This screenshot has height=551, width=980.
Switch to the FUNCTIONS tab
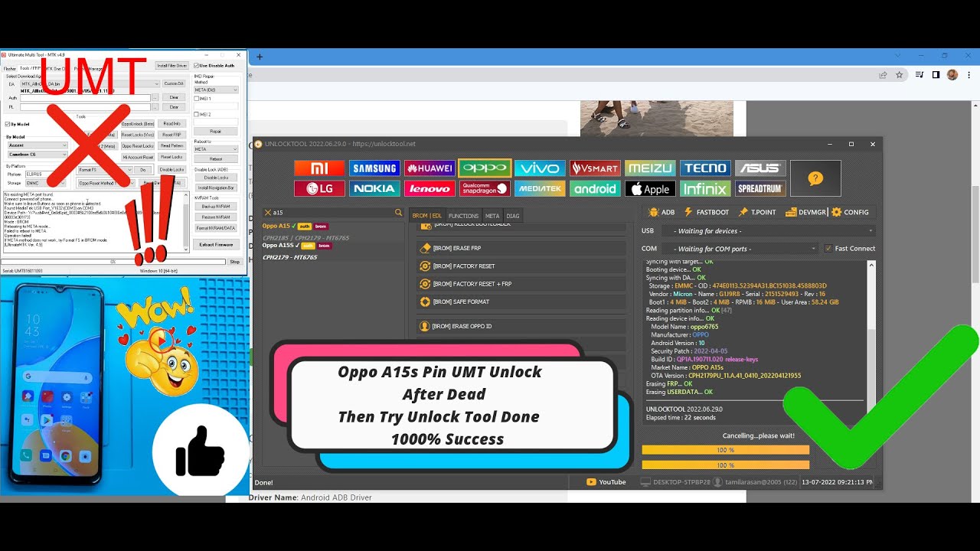click(463, 216)
